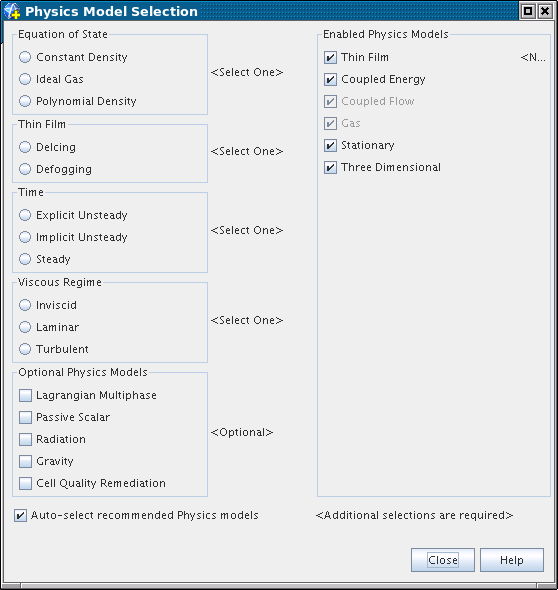558x590 pixels.
Task: Select Implicit Unsteady time option
Action: (25, 237)
